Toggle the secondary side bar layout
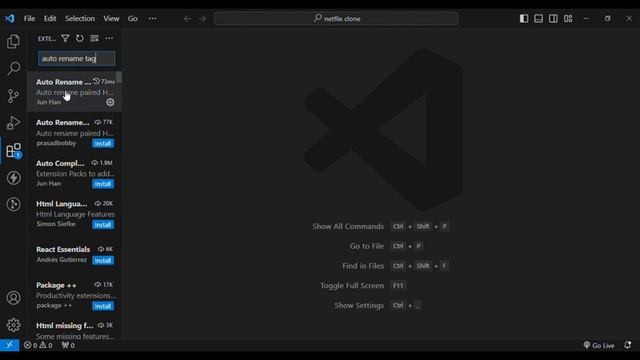The height and width of the screenshot is (360, 640). click(x=553, y=18)
